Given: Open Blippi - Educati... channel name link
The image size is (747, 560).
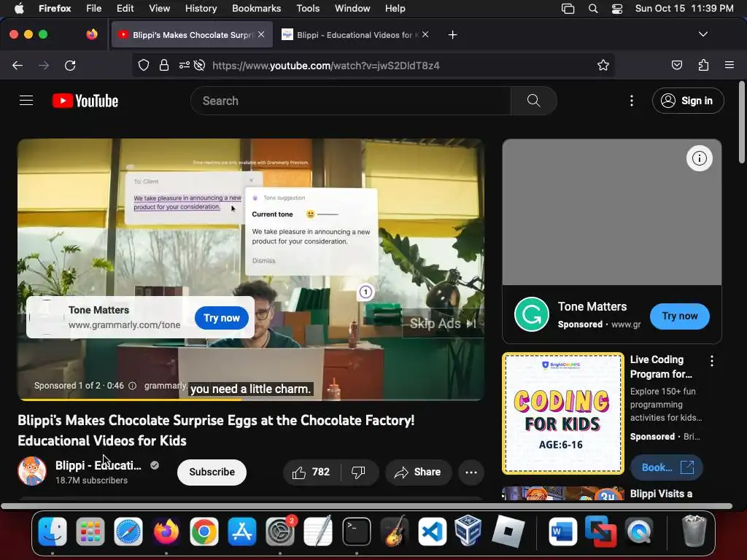Looking at the screenshot, I should coord(98,465).
